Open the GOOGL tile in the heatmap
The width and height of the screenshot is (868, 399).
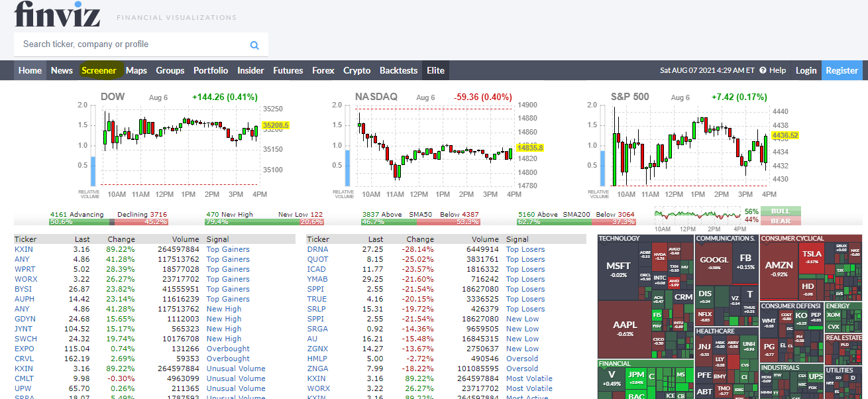[714, 263]
